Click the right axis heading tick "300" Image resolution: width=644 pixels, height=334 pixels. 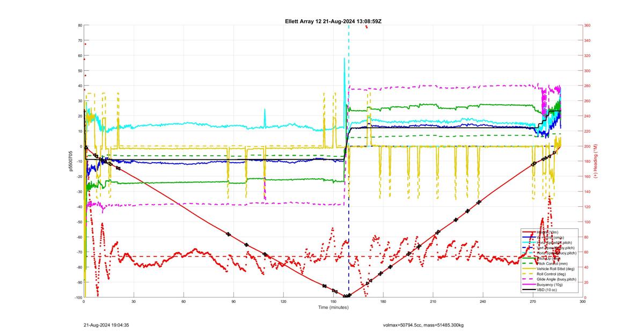pyautogui.click(x=588, y=70)
